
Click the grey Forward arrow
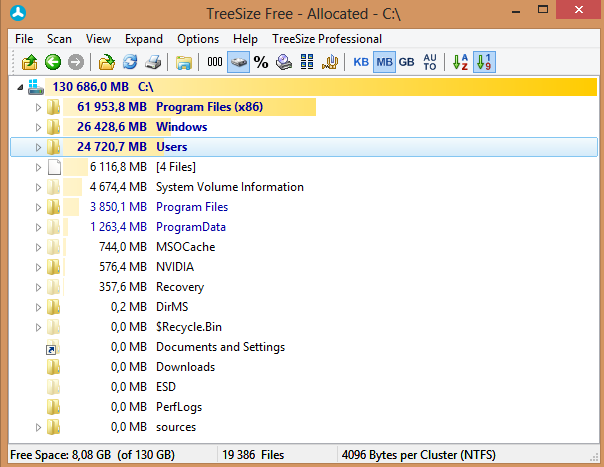click(76, 62)
